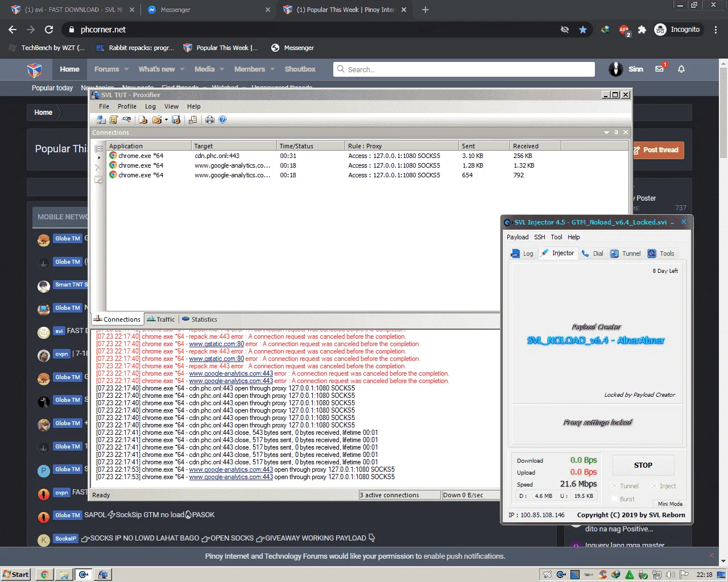Open the Profile menu in Proxifier
Screen dimensions: 728x582
tap(127, 106)
